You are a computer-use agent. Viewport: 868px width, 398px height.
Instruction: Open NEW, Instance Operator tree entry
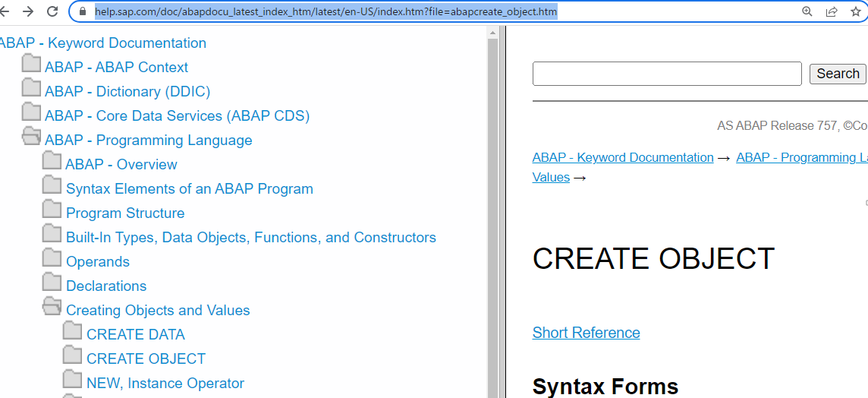[x=165, y=383]
